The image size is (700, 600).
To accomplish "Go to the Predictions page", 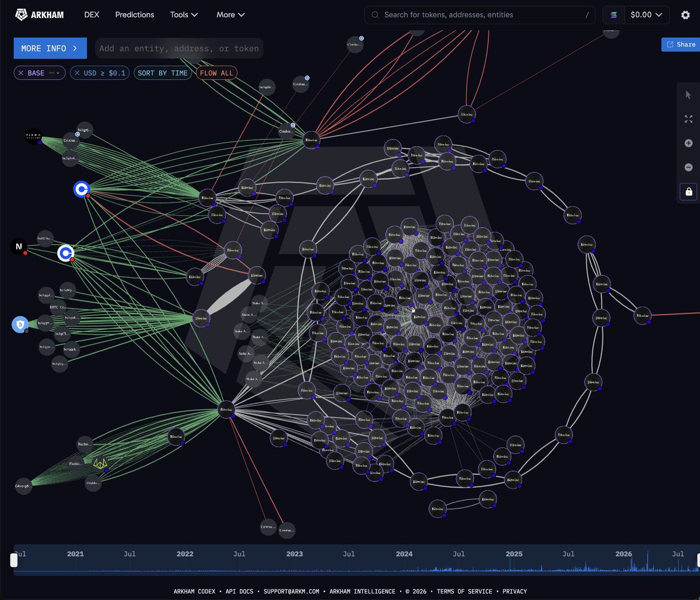I will 135,15.
